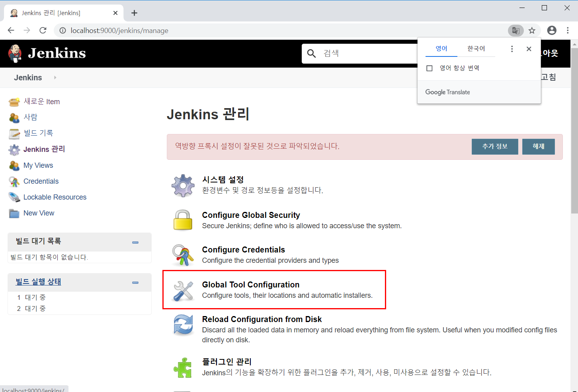The image size is (578, 392).
Task: Select the 한국어 tab in the translate popup
Action: click(476, 49)
